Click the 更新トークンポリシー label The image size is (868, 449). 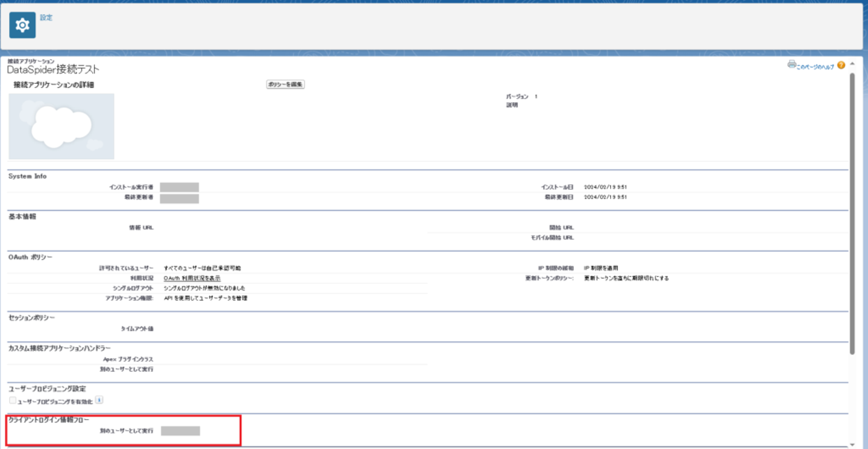pos(550,278)
